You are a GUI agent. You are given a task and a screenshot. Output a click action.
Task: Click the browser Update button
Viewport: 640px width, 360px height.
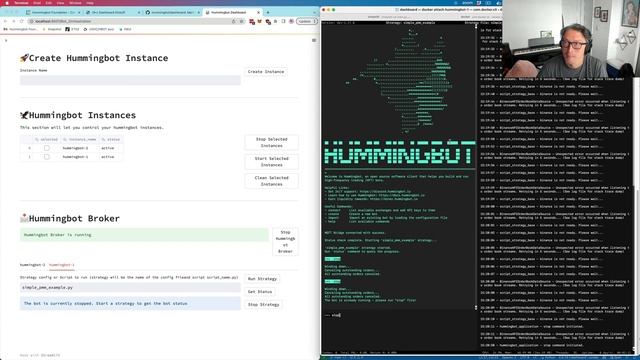[x=307, y=21]
